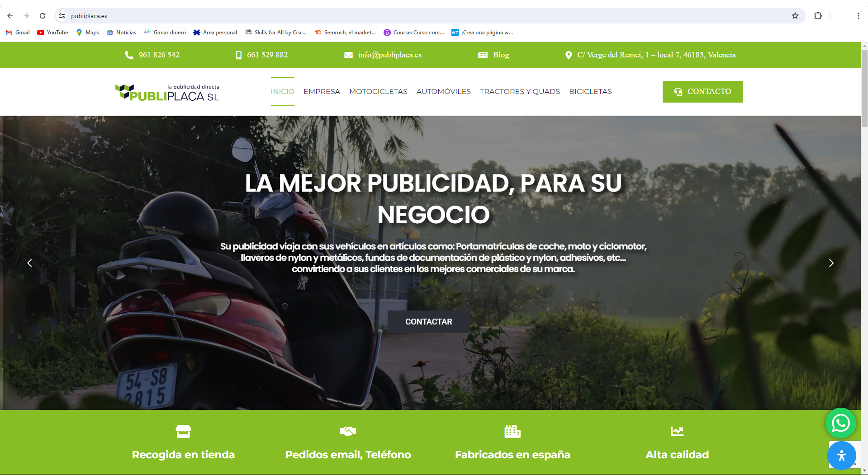The height and width of the screenshot is (475, 868).
Task: Select the INICIO menu item
Action: tap(282, 91)
